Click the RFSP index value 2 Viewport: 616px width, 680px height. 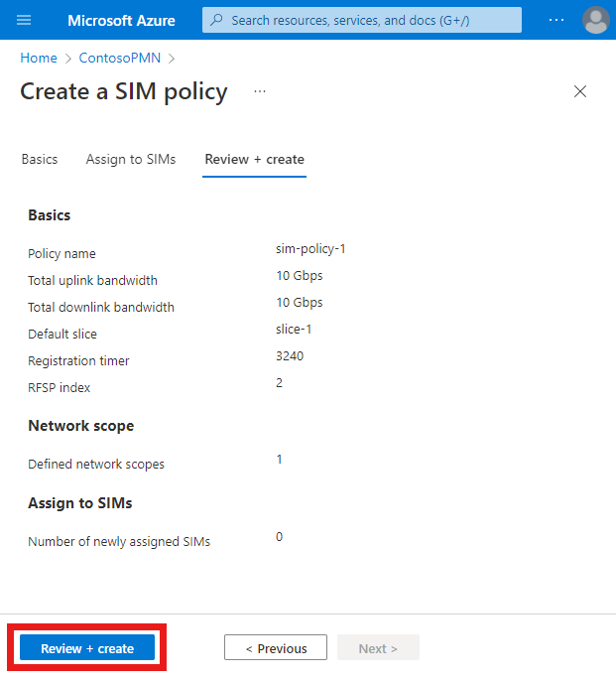click(x=280, y=383)
